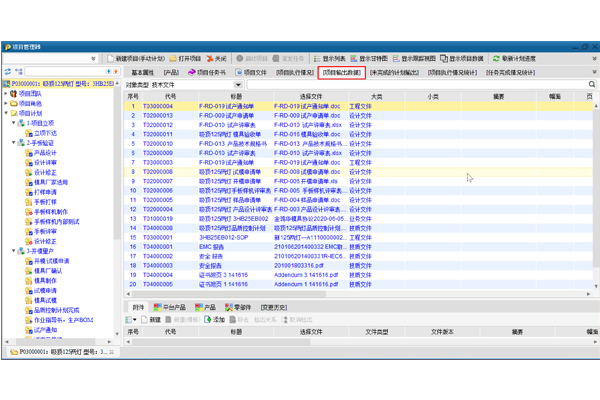Switch to 平台产品 bottom tab

(170, 307)
